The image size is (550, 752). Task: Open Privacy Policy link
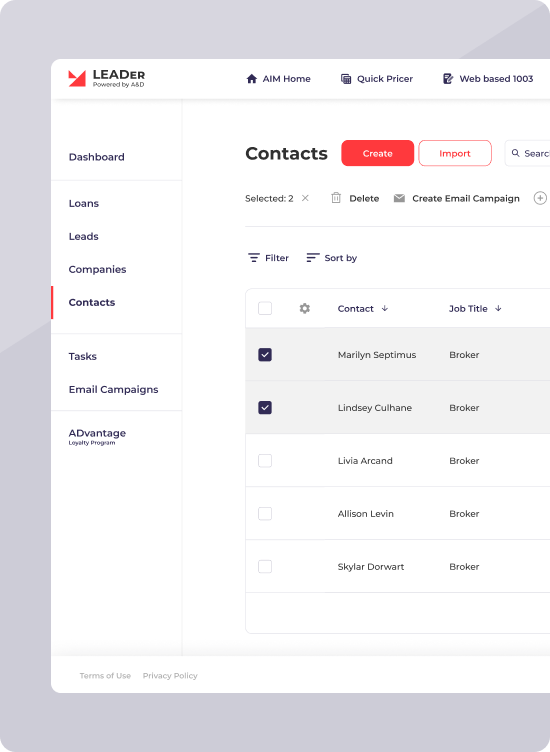pyautogui.click(x=170, y=675)
